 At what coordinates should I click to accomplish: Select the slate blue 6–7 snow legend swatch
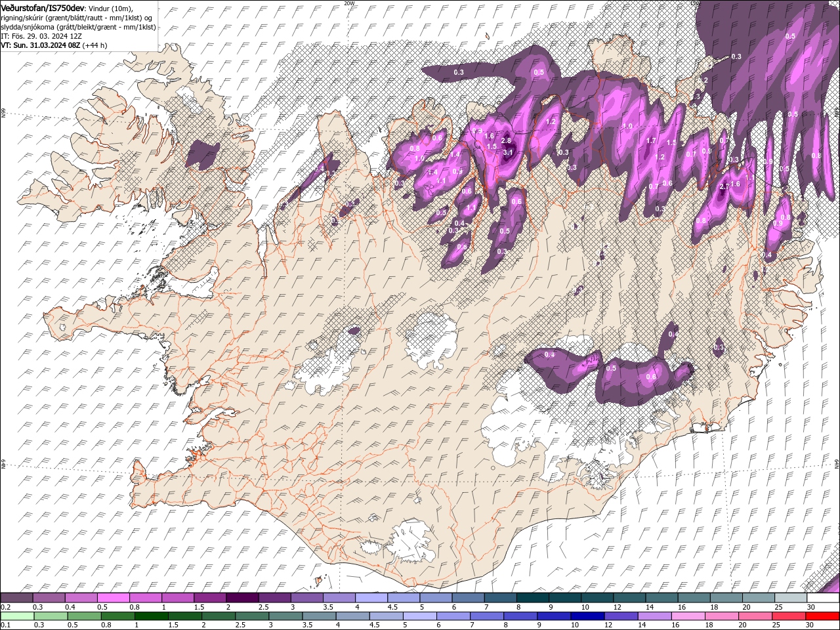[x=468, y=598]
